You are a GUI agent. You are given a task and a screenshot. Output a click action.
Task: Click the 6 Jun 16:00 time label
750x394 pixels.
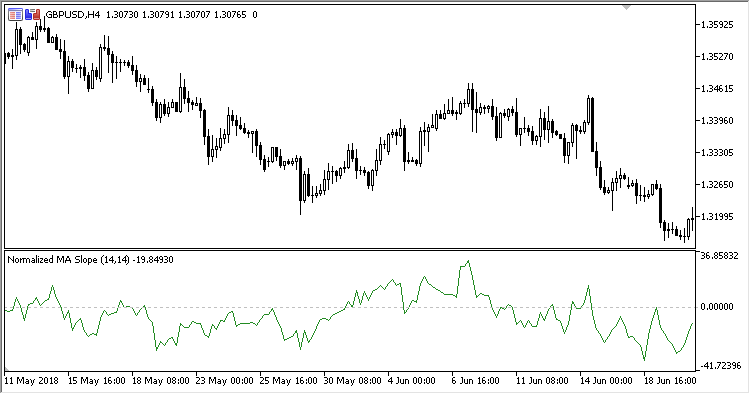click(x=476, y=381)
